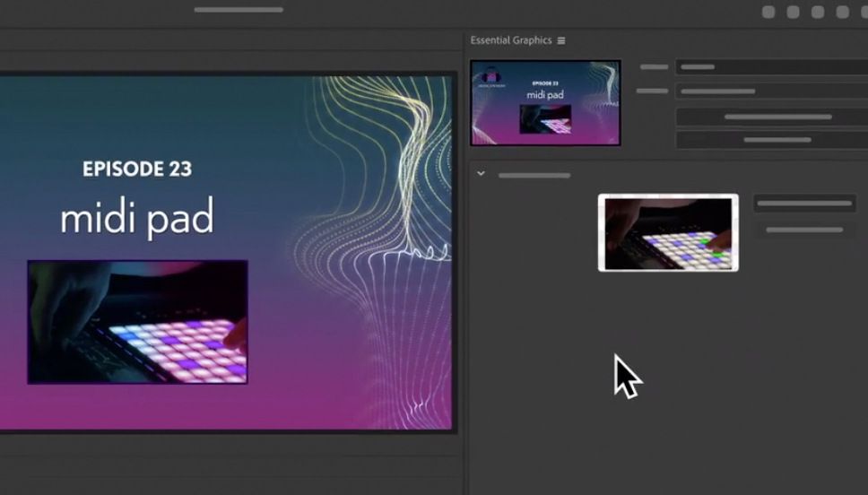Viewport: 868px width, 495px height.
Task: Click the first text field beside template thumbnail
Action: 771,67
